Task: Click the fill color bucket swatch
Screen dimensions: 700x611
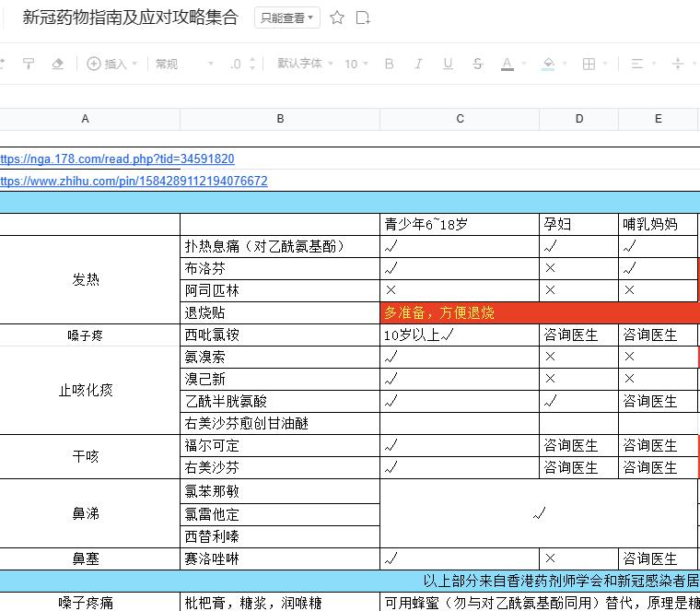Action: pyautogui.click(x=548, y=64)
